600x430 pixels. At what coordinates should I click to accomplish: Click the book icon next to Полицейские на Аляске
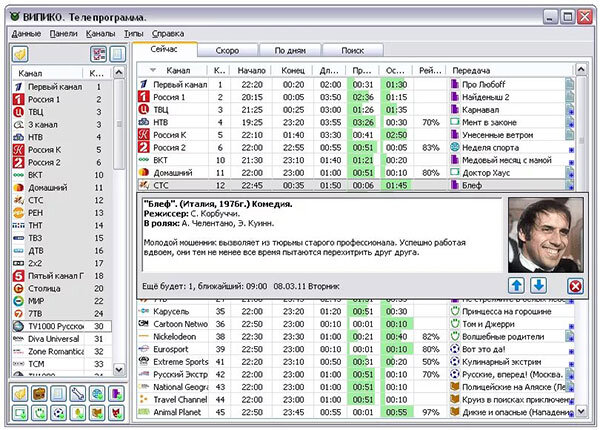455,387
